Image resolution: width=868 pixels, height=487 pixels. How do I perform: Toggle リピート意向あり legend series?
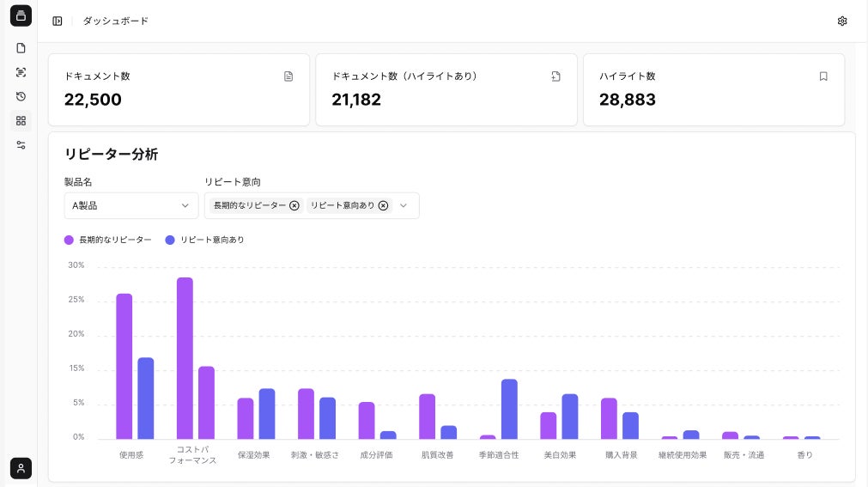click(x=205, y=240)
